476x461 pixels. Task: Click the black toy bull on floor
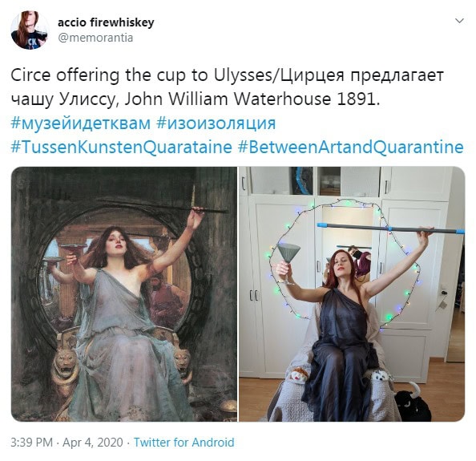(x=413, y=401)
